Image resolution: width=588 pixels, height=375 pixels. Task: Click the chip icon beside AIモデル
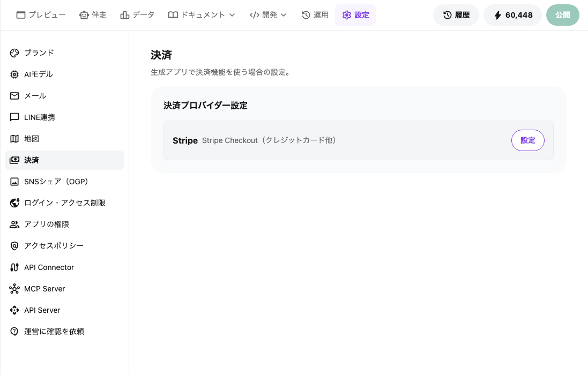(14, 74)
